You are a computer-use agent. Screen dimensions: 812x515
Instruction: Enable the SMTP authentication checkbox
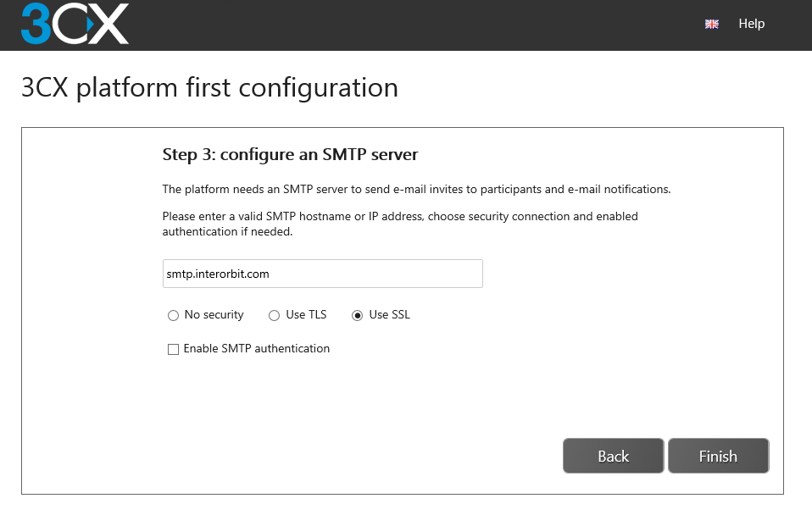click(174, 349)
